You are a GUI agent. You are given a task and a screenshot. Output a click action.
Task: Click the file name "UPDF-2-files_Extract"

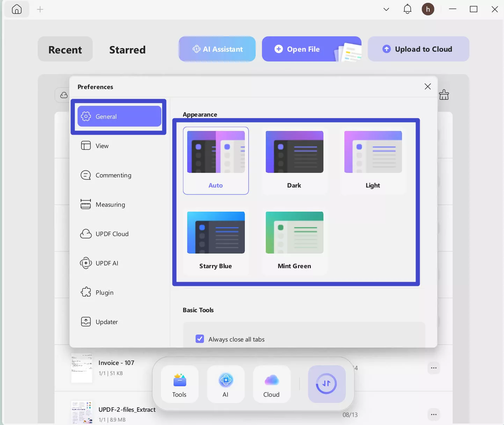click(127, 410)
